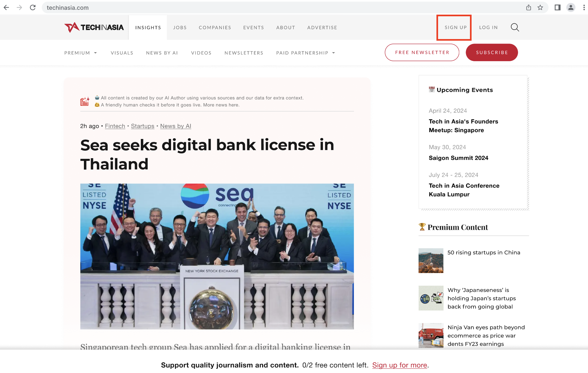
Task: Open the Fintech category link
Action: click(x=115, y=126)
